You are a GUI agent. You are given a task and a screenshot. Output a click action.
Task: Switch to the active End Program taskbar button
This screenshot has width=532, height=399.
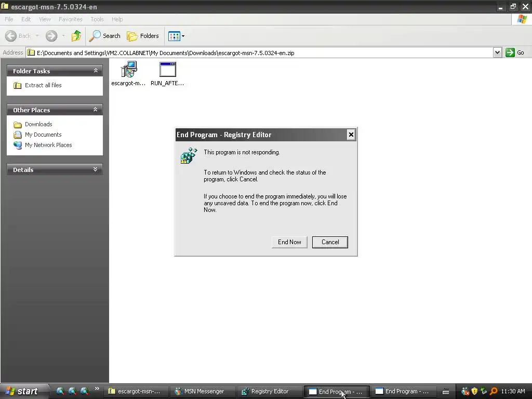click(336, 392)
